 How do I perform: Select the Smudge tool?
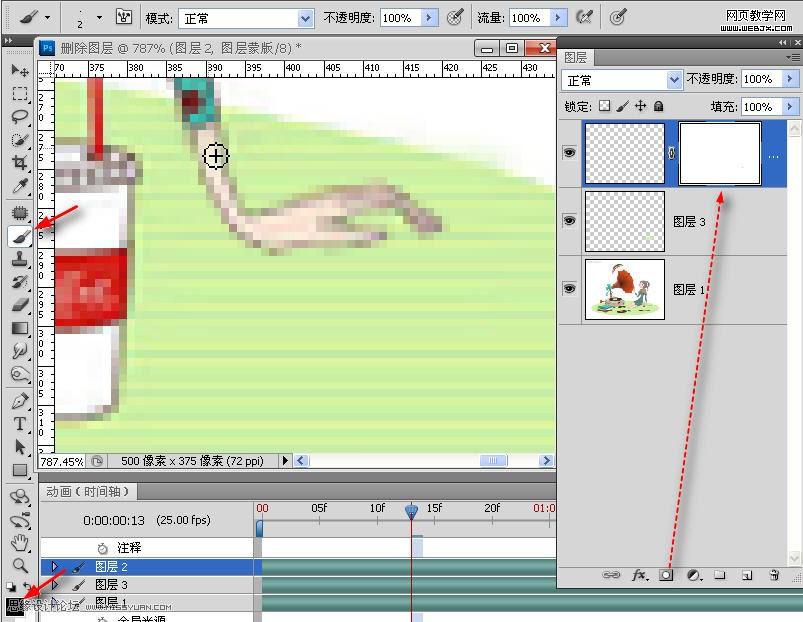pos(19,351)
